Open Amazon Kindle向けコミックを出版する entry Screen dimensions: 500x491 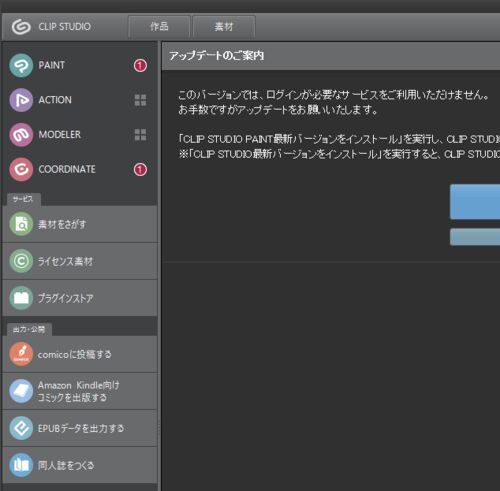80,391
